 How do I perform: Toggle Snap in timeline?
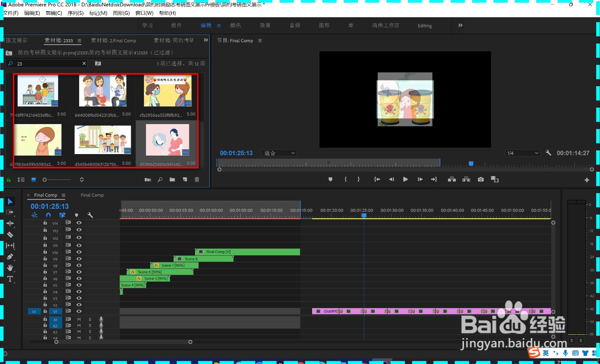click(48, 215)
